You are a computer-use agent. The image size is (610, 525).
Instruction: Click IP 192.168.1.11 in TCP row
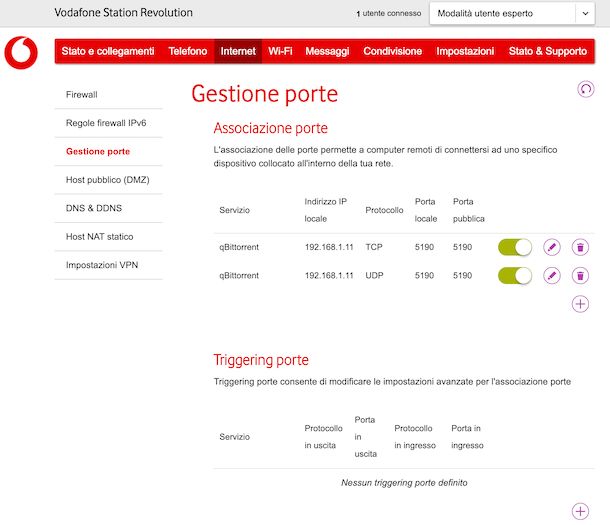point(329,247)
